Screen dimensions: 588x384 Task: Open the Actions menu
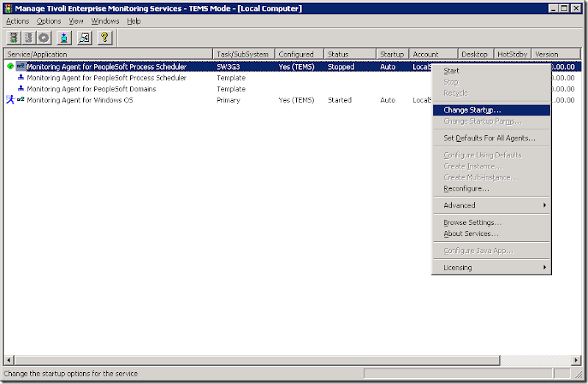17,21
